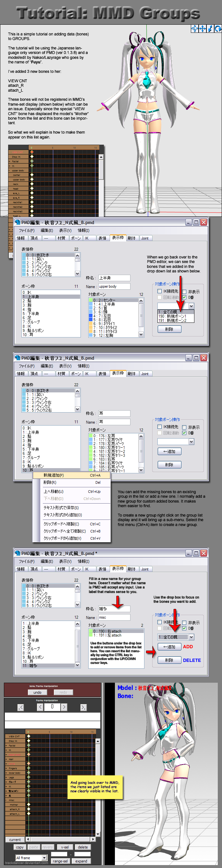This screenshot has width=222, height=868.
Task: Step back one frame with '<' button
Action: (40, 707)
